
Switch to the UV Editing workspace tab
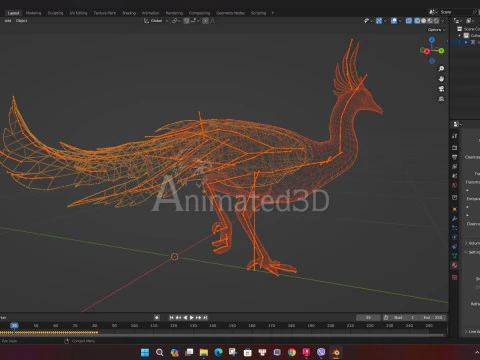pyautogui.click(x=78, y=13)
